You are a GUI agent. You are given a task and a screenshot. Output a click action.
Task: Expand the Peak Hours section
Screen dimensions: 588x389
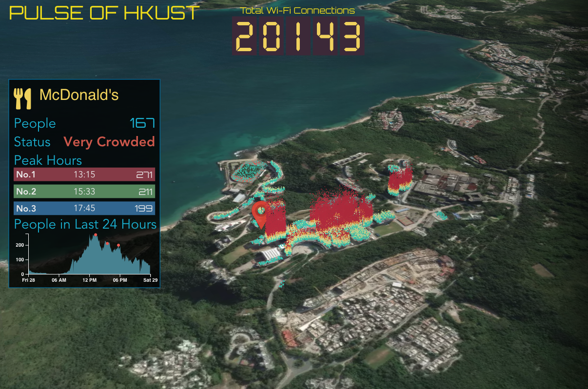pyautogui.click(x=48, y=160)
